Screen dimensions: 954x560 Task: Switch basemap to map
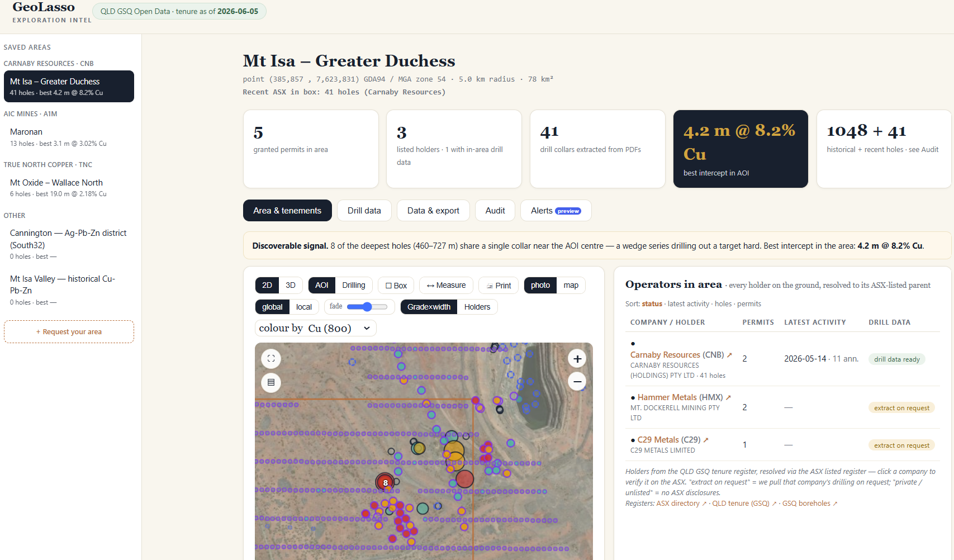tap(571, 285)
